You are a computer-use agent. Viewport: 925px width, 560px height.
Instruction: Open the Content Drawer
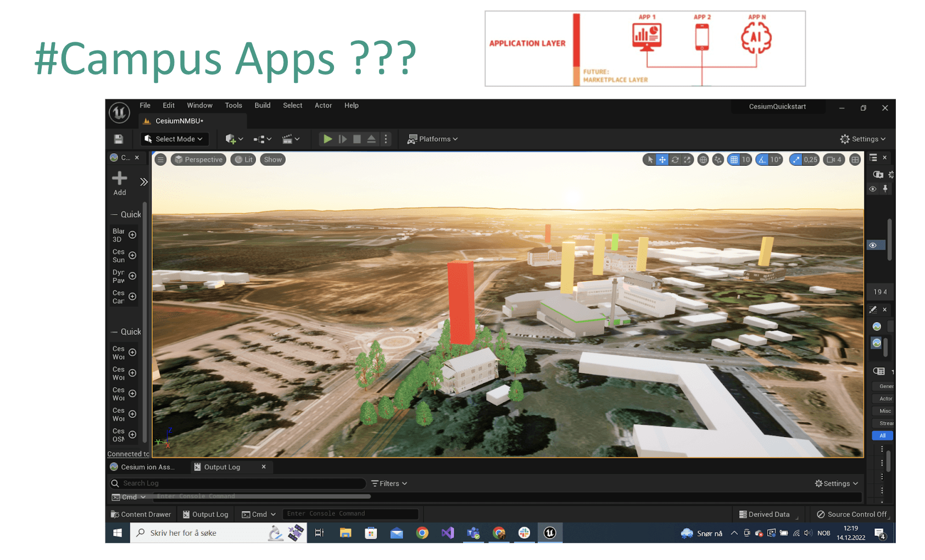(141, 514)
